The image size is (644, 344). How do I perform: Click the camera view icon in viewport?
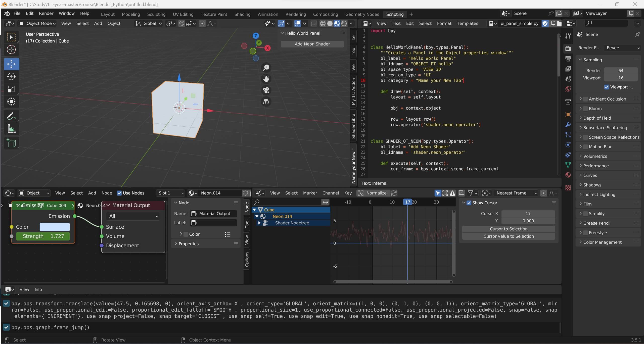266,90
